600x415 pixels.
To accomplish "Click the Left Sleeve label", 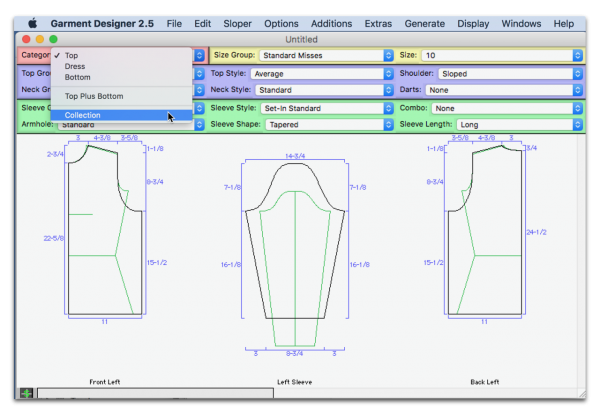I will 295,382.
